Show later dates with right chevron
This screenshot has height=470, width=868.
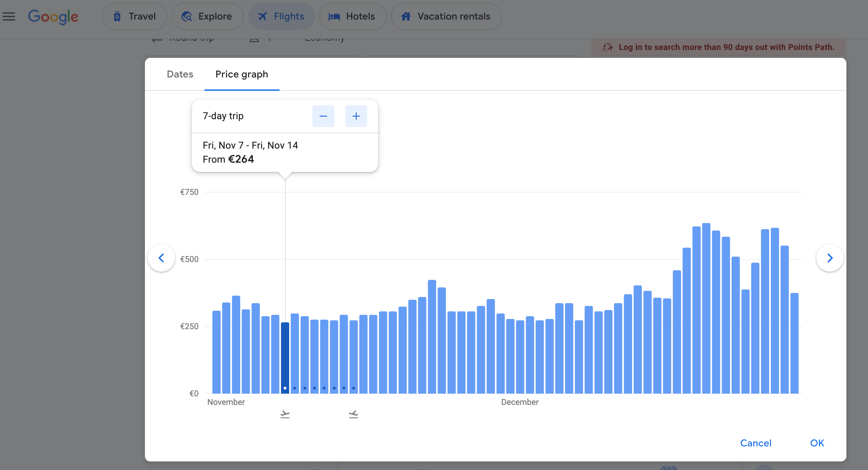point(830,258)
